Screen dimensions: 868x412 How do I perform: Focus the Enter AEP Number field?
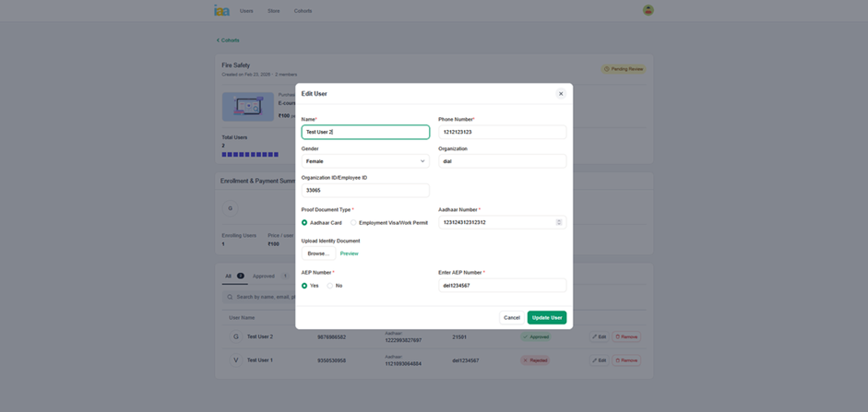coord(502,286)
